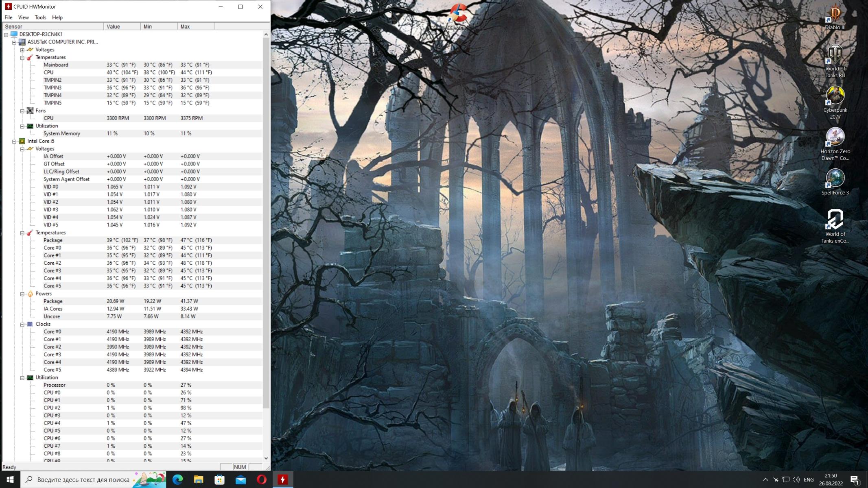Screen dimensions: 868x488
Task: Click the Sensor column header
Action: (53, 26)
